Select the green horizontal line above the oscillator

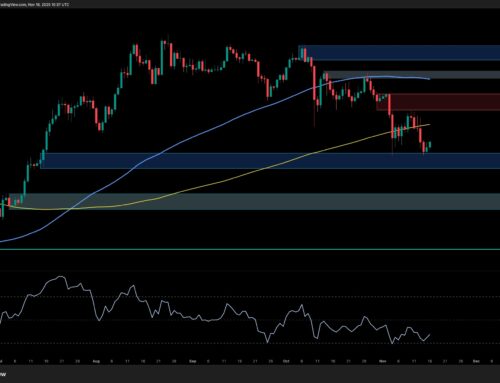click(250, 249)
